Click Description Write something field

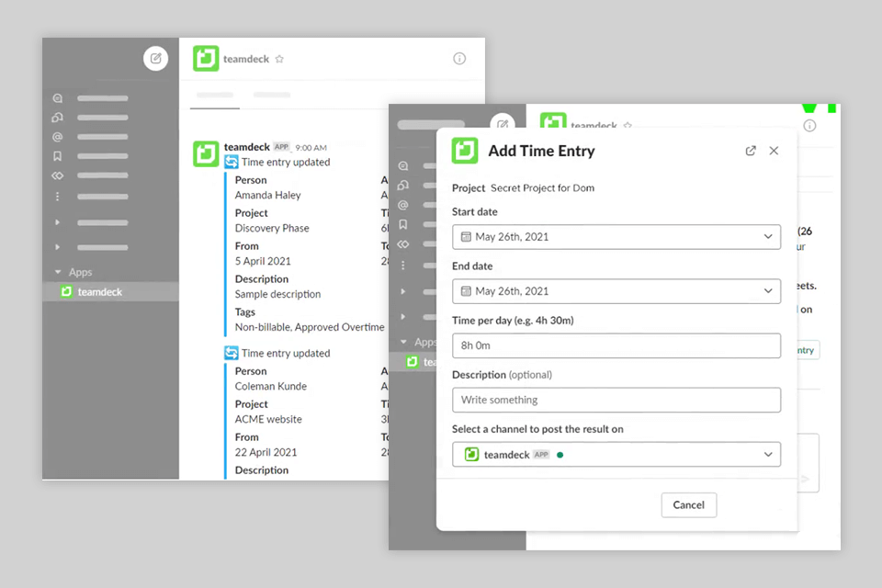pyautogui.click(x=616, y=400)
